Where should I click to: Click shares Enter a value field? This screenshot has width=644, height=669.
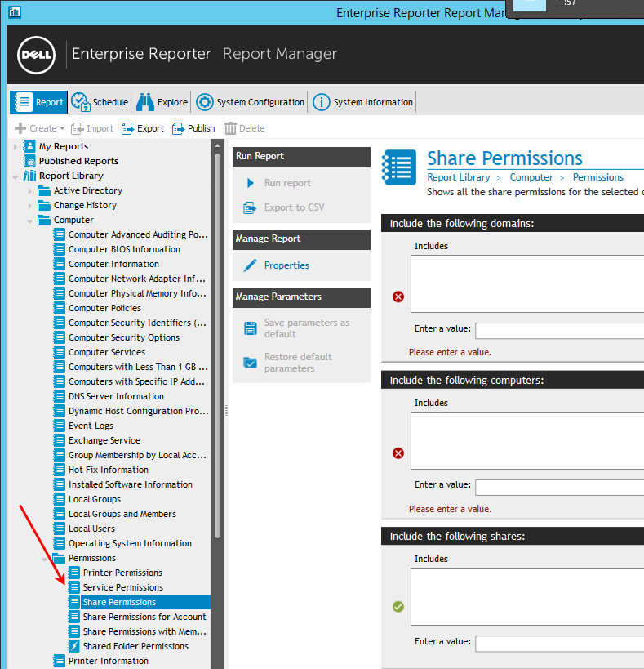click(560, 644)
